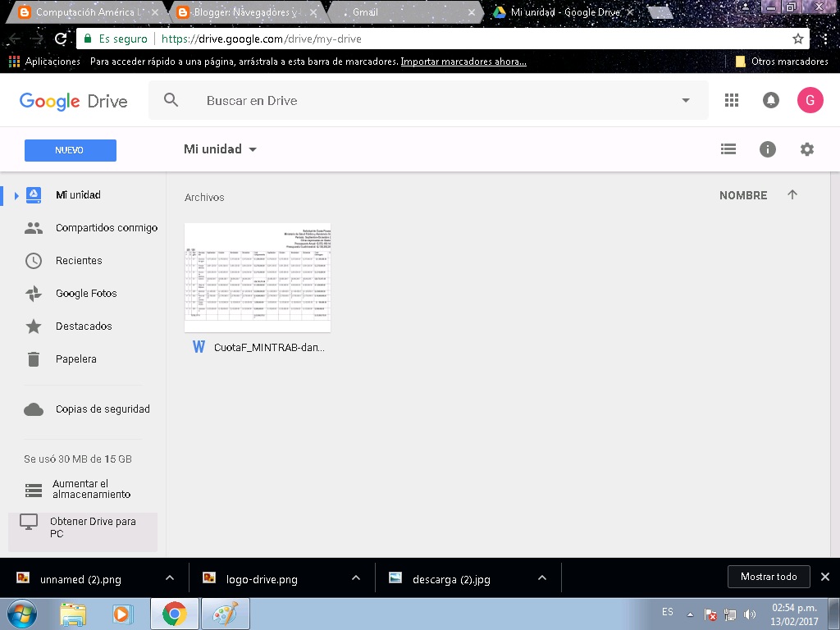Screen dimensions: 840x630
Task: Toggle list view for files
Action: pyautogui.click(x=728, y=148)
